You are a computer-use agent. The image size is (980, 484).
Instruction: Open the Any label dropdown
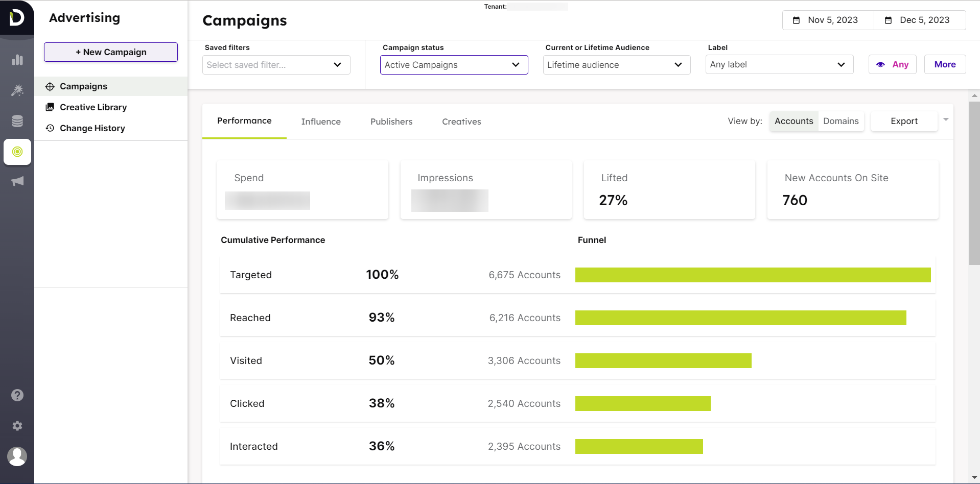[x=779, y=64]
